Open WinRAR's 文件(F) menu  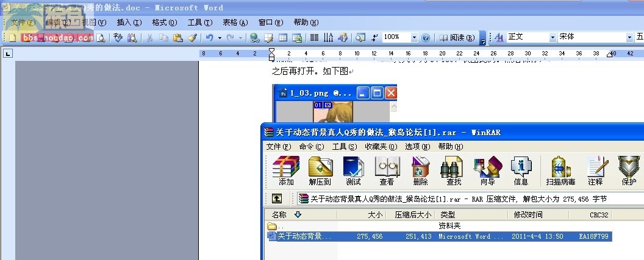279,146
